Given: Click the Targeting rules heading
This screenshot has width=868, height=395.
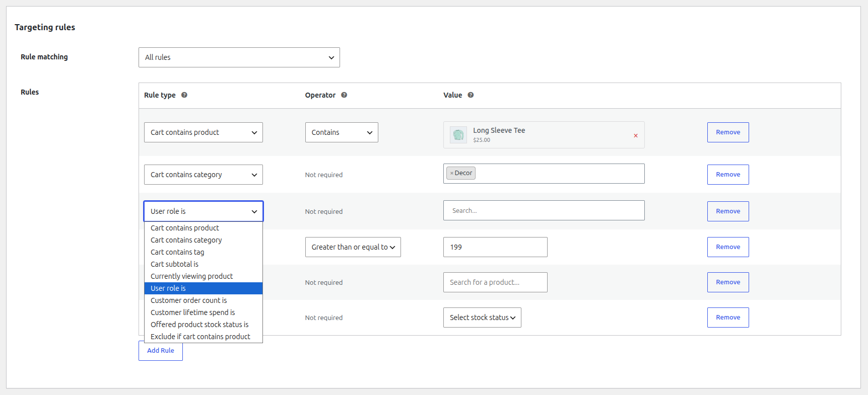Looking at the screenshot, I should [x=45, y=27].
